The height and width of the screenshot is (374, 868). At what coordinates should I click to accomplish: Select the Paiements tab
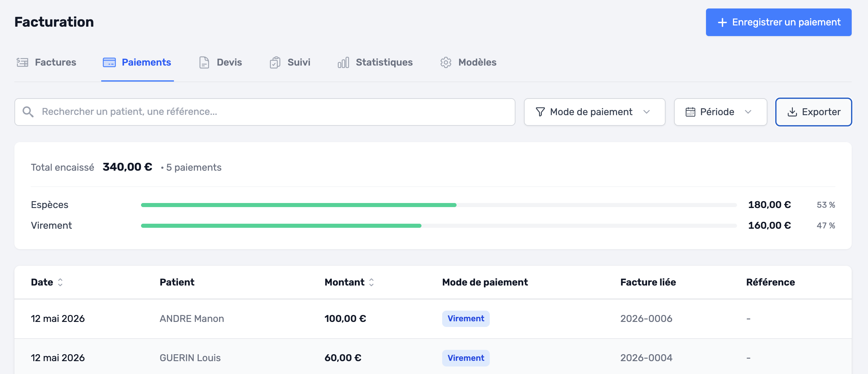click(138, 62)
